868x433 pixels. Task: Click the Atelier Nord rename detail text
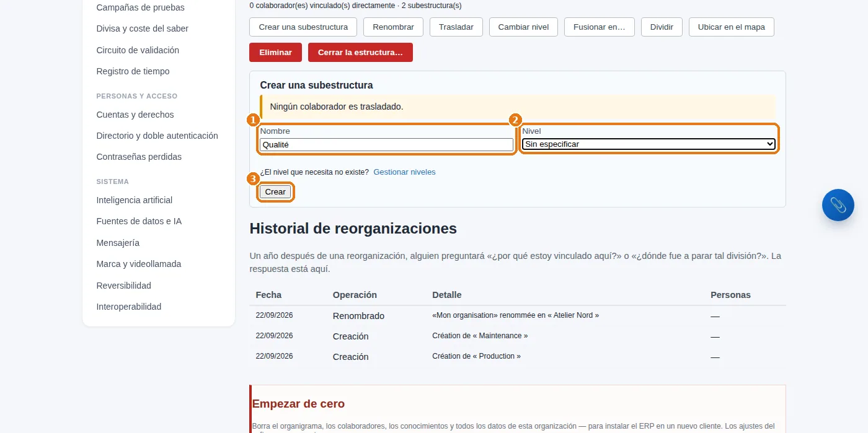[x=516, y=315]
